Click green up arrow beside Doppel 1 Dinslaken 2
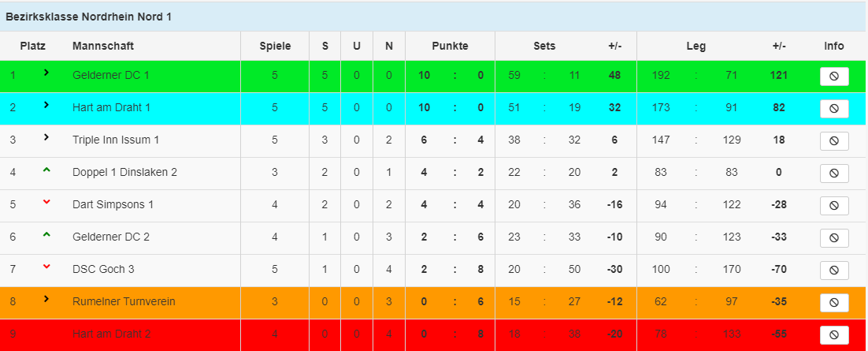Viewport: 868px width, 351px height. pos(46,170)
